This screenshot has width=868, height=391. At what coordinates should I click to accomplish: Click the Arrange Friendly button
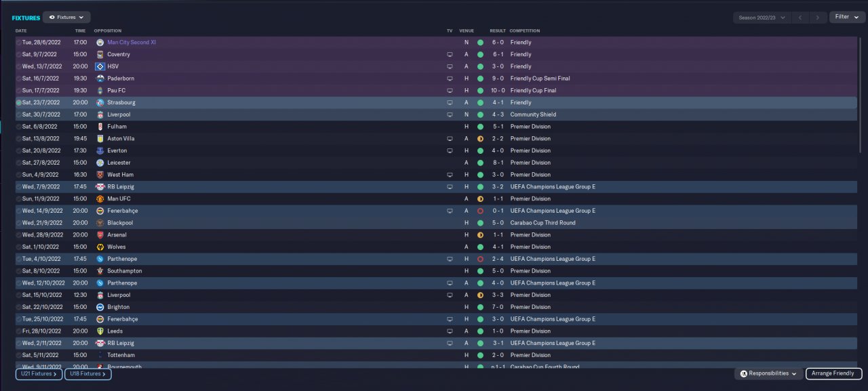pyautogui.click(x=834, y=373)
